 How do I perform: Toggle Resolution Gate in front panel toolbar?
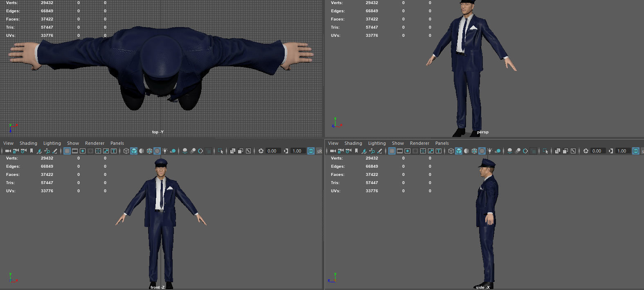click(x=83, y=151)
